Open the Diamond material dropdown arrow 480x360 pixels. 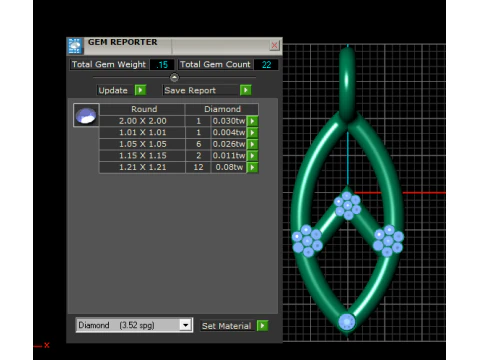click(185, 325)
